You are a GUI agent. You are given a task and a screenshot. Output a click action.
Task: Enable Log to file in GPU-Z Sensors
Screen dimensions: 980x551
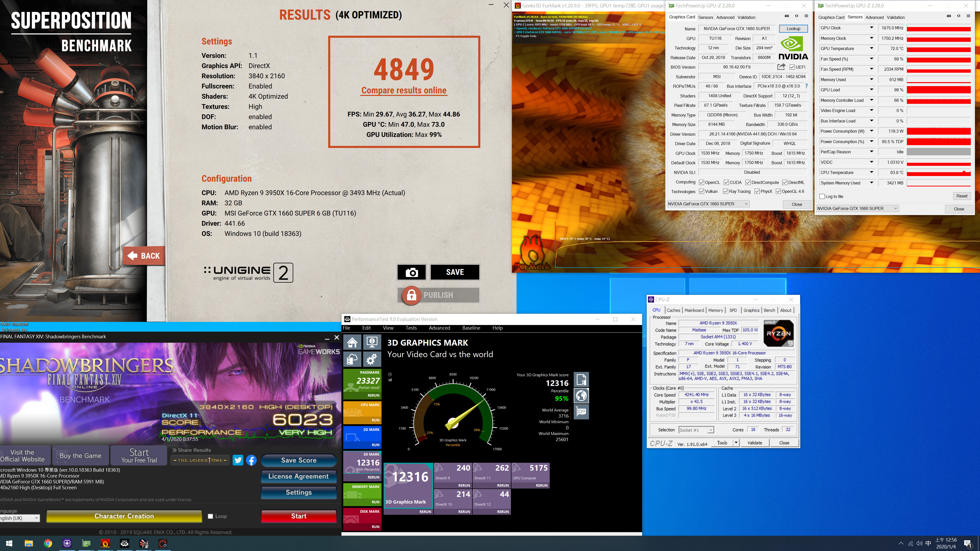822,197
